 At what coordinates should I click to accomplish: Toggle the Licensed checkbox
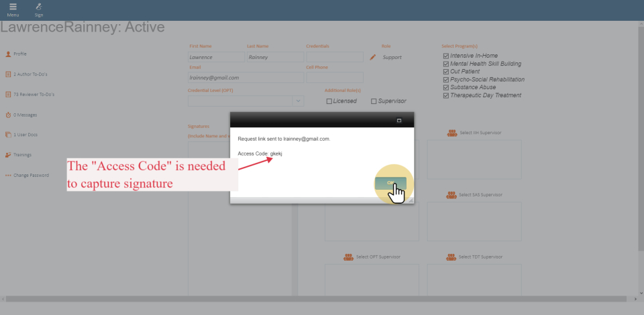click(x=329, y=101)
